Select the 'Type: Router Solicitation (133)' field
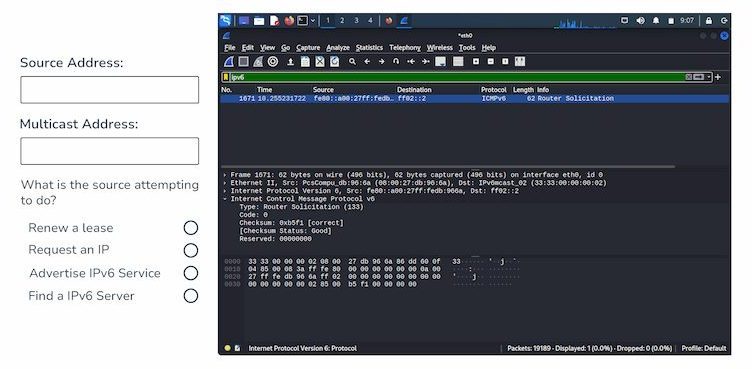 [x=301, y=207]
